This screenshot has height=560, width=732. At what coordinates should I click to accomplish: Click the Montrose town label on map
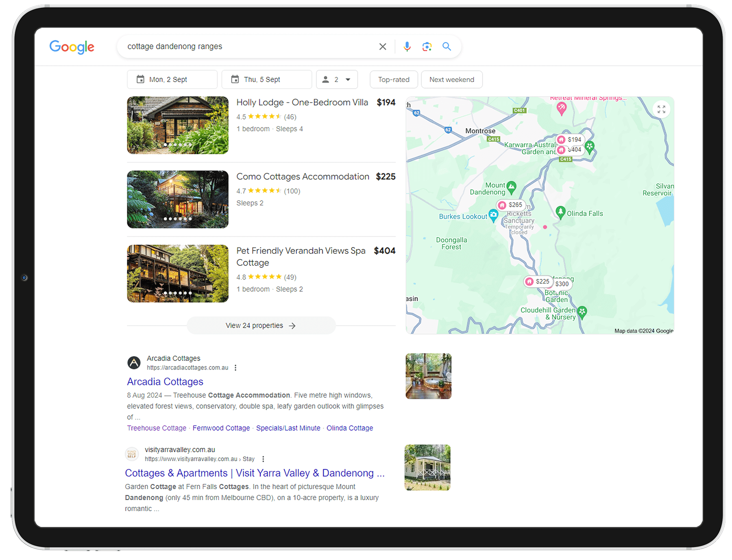(x=480, y=131)
